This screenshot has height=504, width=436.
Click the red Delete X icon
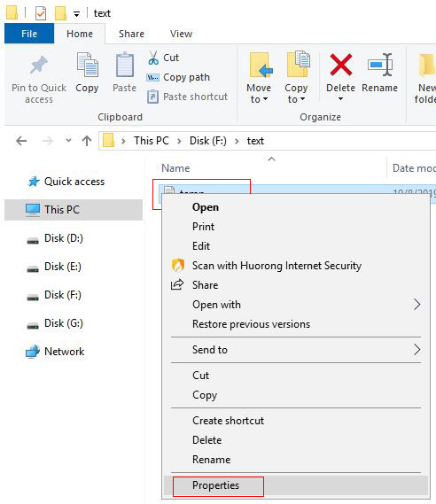pyautogui.click(x=340, y=65)
